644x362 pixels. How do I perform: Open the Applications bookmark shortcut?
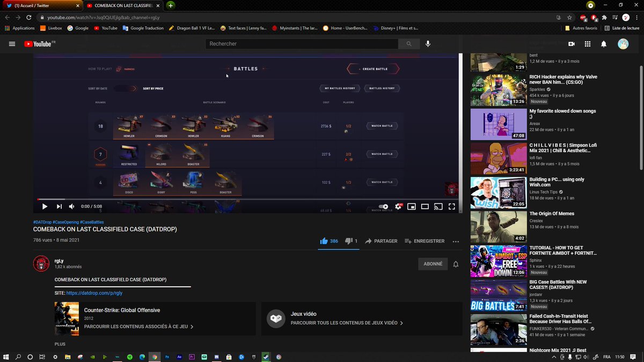point(20,28)
